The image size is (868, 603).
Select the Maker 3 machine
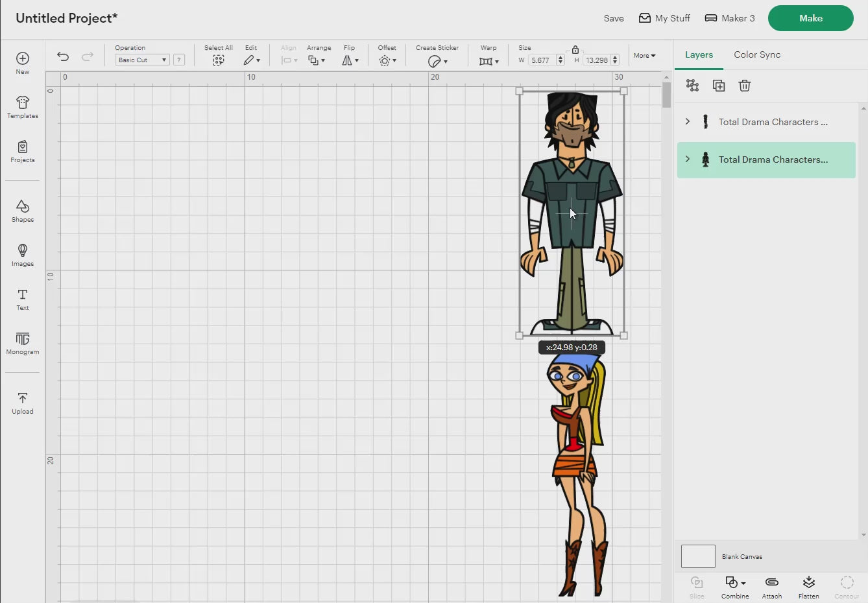tap(730, 18)
